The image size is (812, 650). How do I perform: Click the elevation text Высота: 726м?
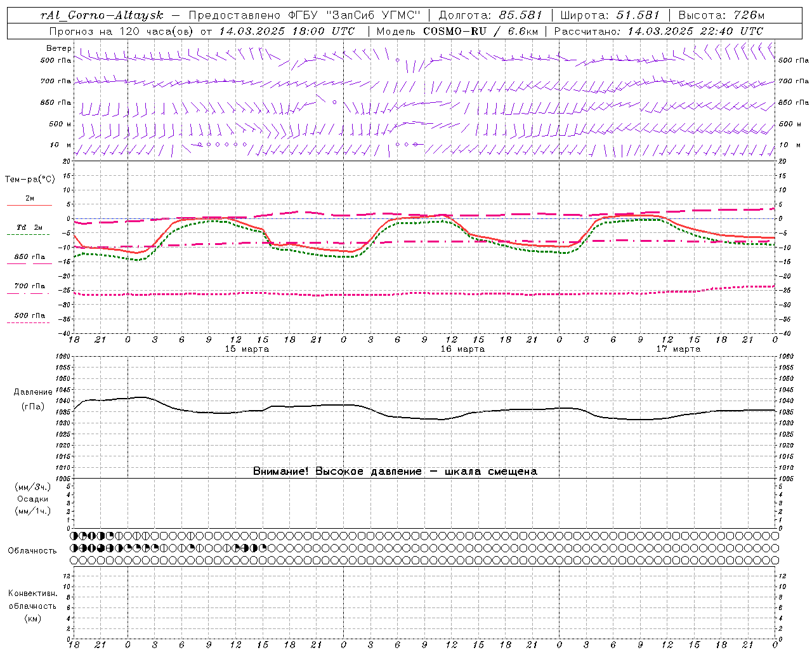[721, 15]
